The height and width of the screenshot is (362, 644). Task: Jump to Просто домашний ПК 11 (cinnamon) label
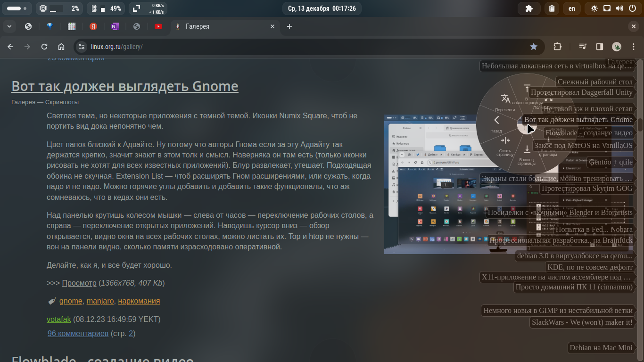click(x=574, y=287)
